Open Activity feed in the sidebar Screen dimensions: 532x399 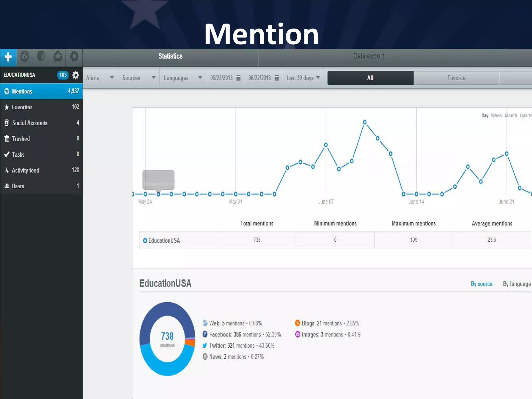pos(25,170)
